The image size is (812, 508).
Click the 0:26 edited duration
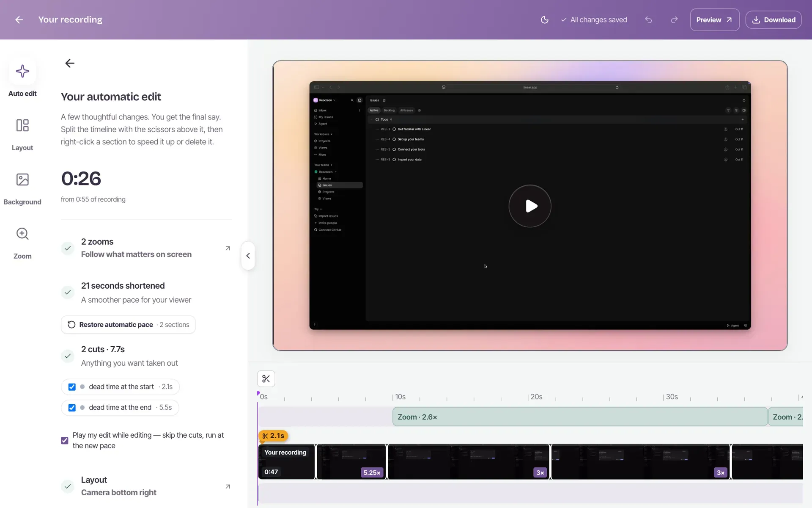(x=81, y=179)
